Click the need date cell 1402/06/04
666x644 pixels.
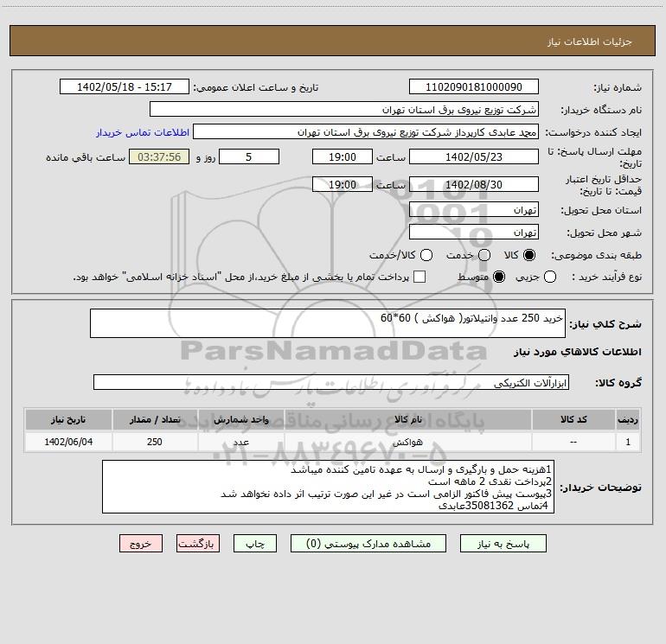(x=68, y=442)
